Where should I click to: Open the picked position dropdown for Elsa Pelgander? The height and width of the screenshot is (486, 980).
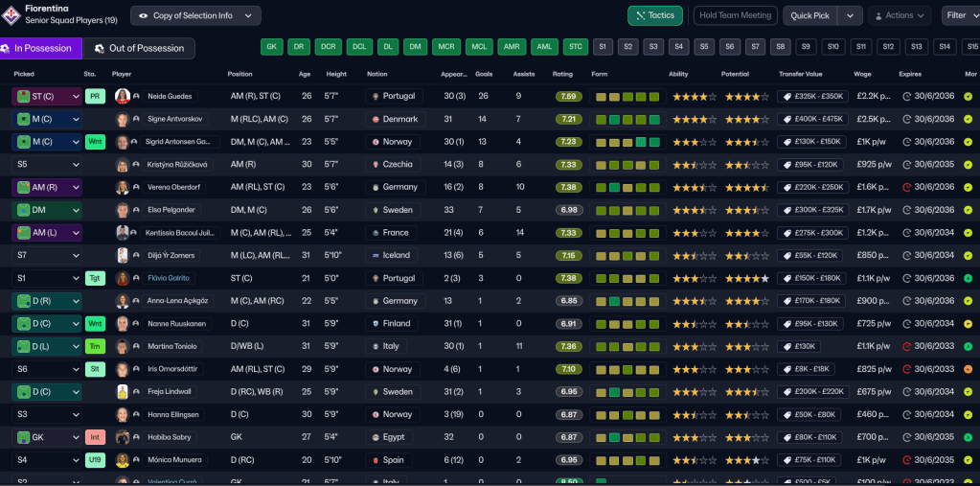coord(46,210)
